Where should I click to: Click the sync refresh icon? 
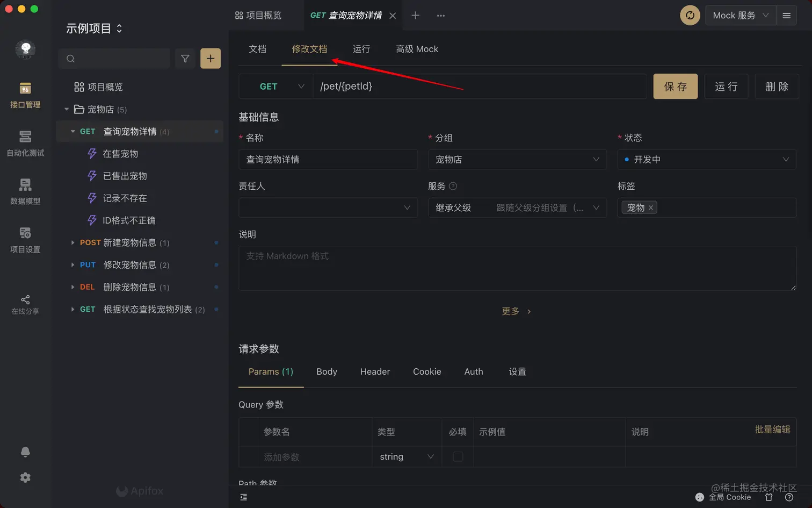(690, 16)
